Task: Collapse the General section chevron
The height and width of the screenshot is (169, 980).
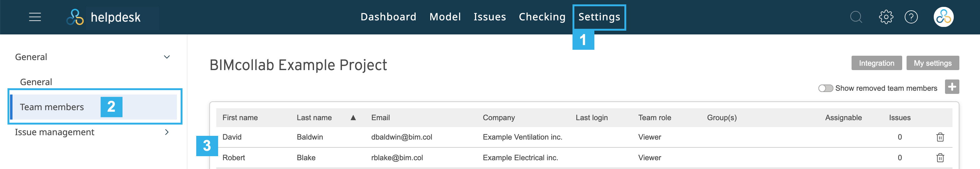Action: pos(167,57)
